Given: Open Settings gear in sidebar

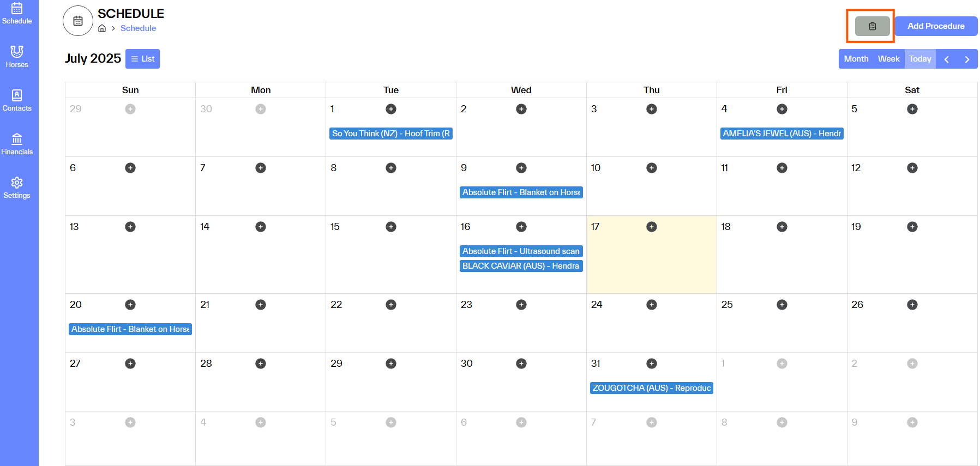Looking at the screenshot, I should pyautogui.click(x=17, y=187).
